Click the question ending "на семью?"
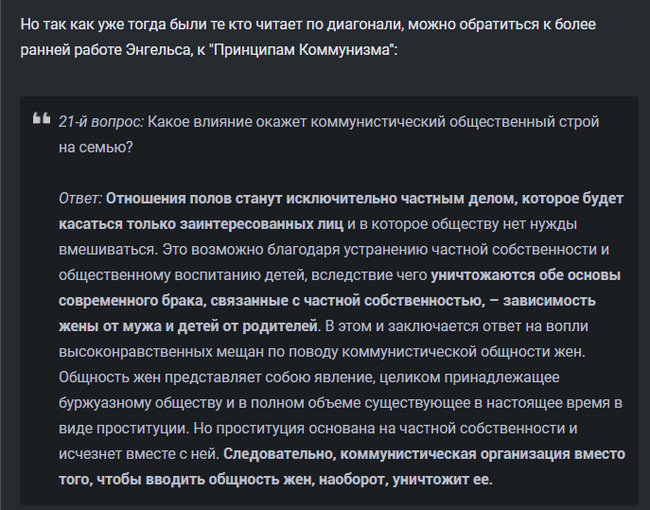 coord(96,146)
